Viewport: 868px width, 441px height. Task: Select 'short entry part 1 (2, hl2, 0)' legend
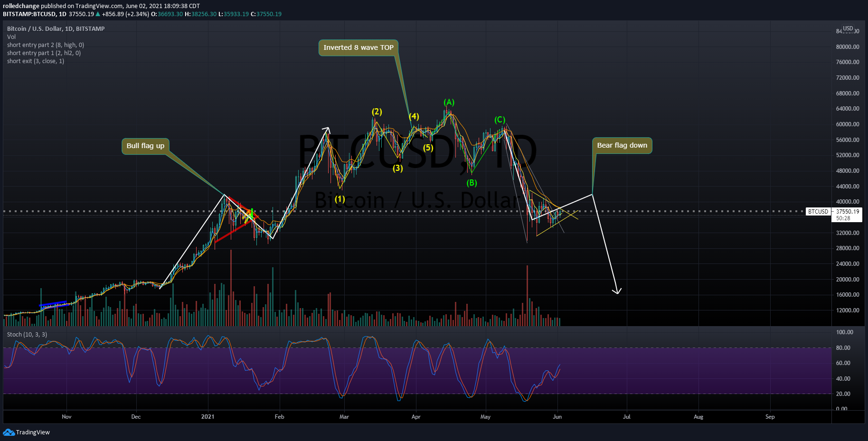pos(44,53)
